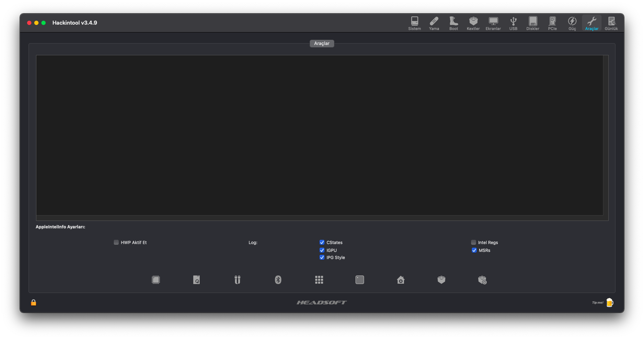
Task: Click the CPU chip icon in bottom toolbar
Action: click(156, 280)
